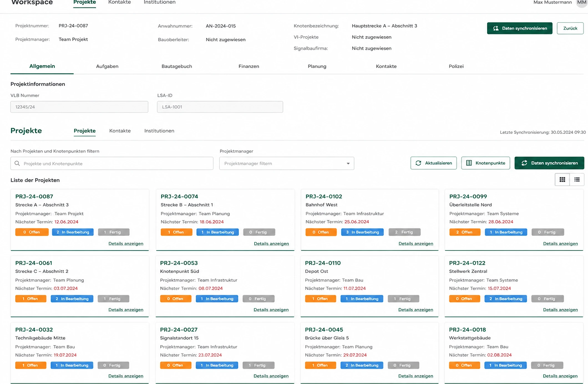Screen dimensions: 588x384
Task: Focus the Projekte und Knotenpunkte search field
Action: click(112, 163)
